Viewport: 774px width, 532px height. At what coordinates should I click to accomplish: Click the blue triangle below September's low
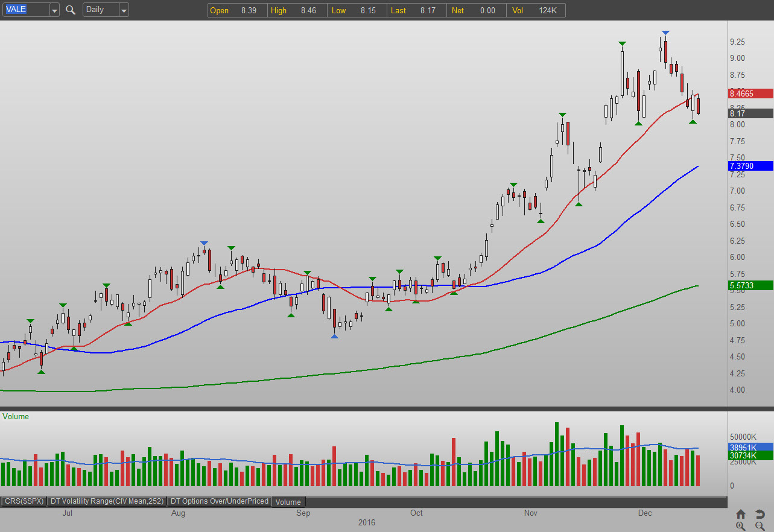point(334,336)
